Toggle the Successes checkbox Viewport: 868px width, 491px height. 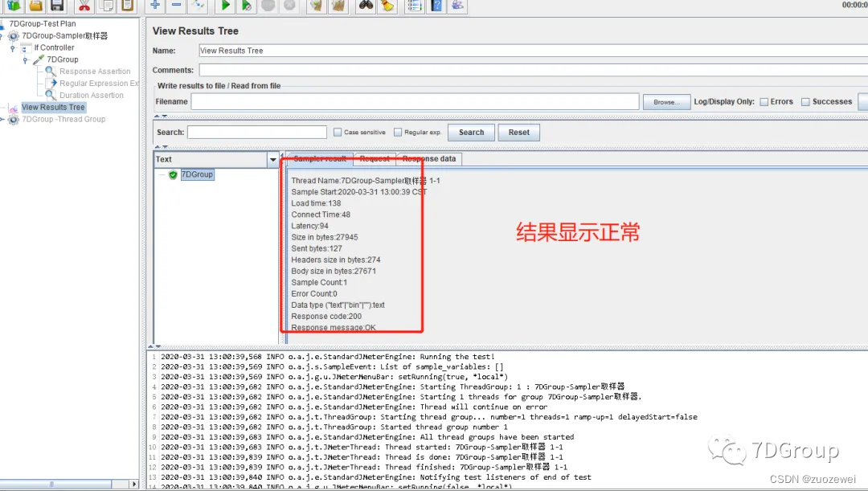[805, 102]
